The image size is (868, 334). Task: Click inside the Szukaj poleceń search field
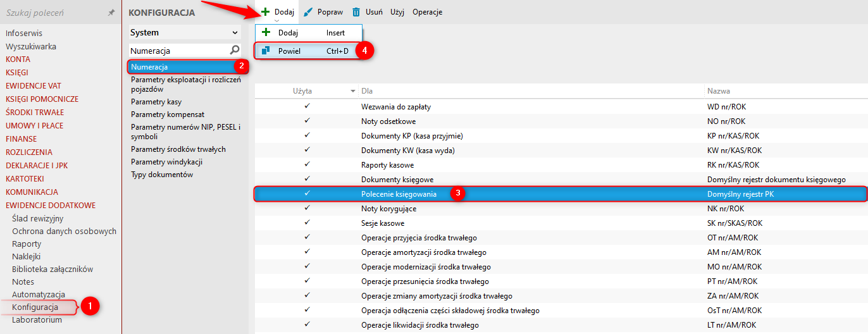54,13
